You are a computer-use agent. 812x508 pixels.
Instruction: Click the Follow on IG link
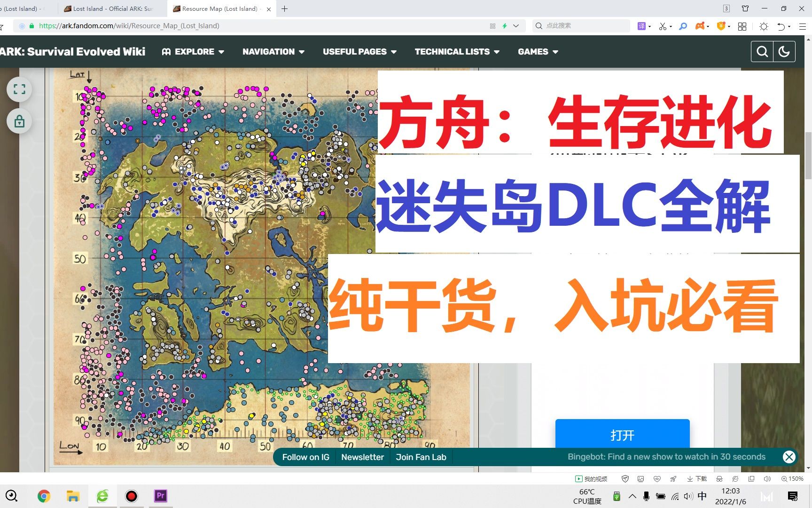point(305,457)
